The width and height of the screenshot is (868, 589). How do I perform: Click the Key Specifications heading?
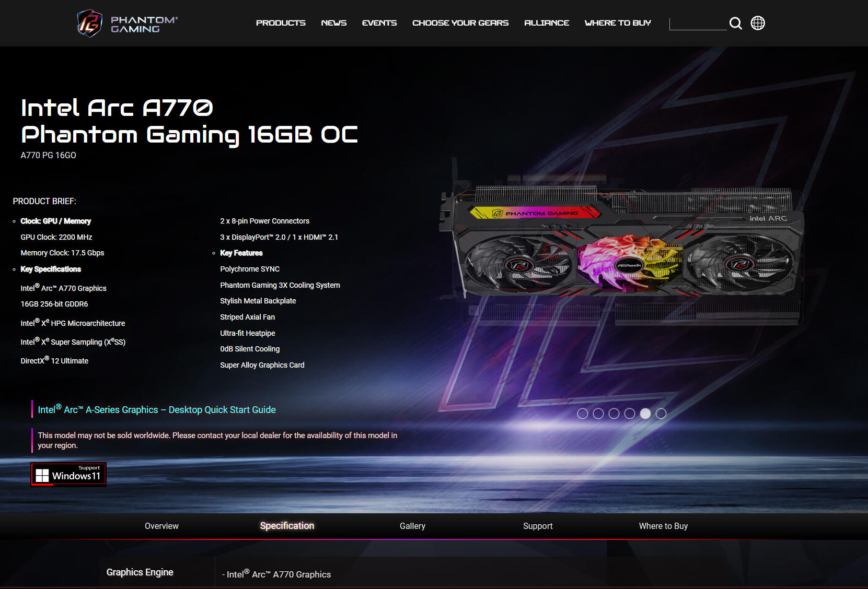pyautogui.click(x=51, y=269)
